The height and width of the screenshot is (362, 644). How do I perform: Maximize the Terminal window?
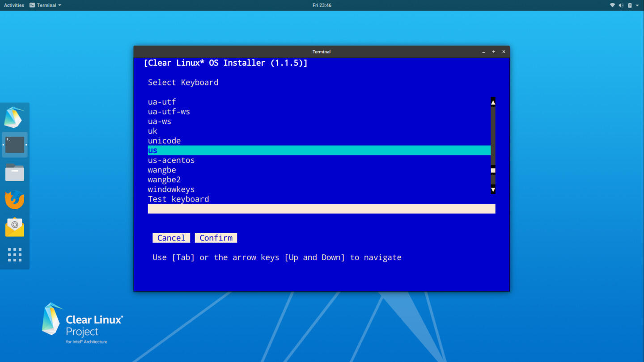click(494, 52)
